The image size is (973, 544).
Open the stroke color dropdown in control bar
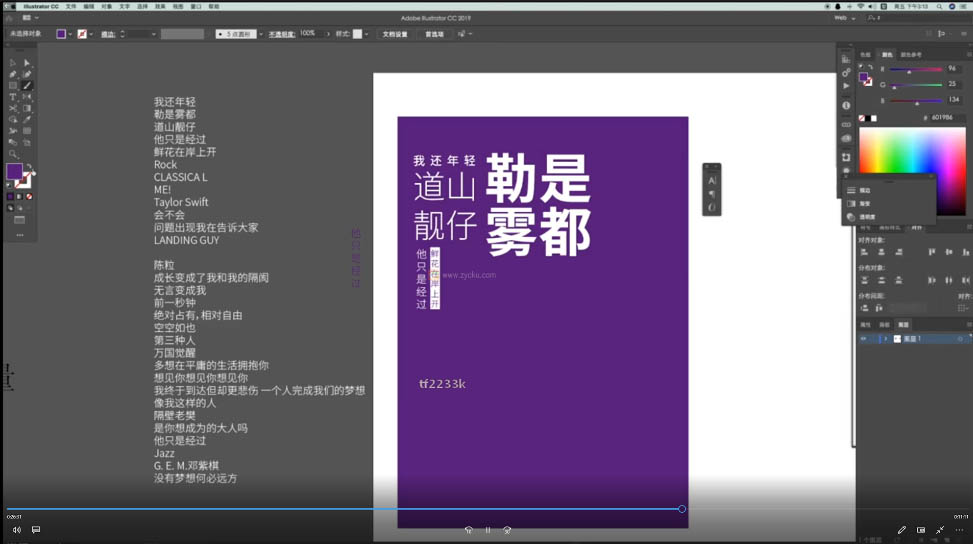pos(91,34)
